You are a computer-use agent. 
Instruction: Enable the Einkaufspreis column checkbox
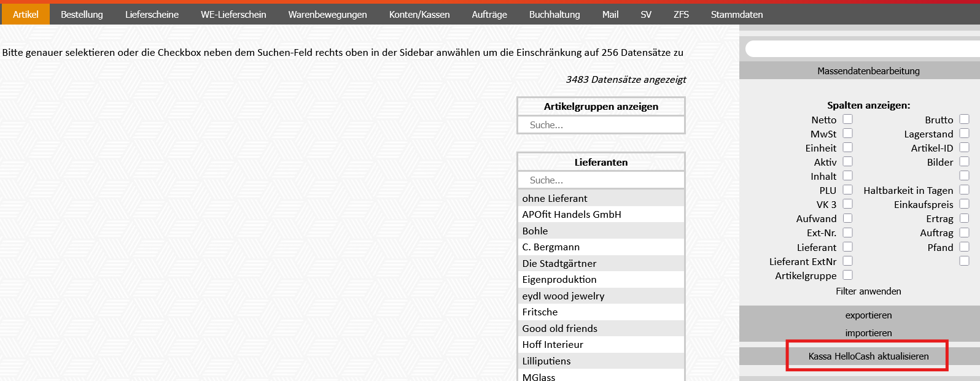964,204
